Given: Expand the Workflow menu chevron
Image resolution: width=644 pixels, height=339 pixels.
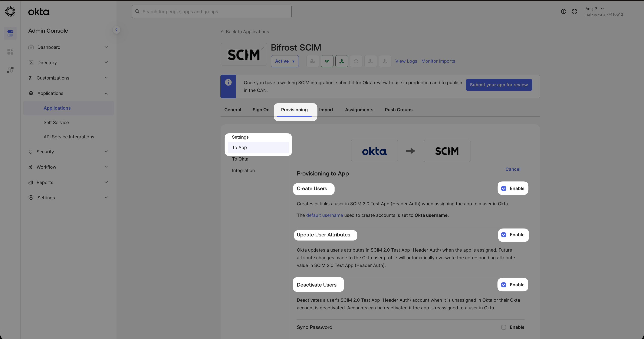Looking at the screenshot, I should 106,167.
